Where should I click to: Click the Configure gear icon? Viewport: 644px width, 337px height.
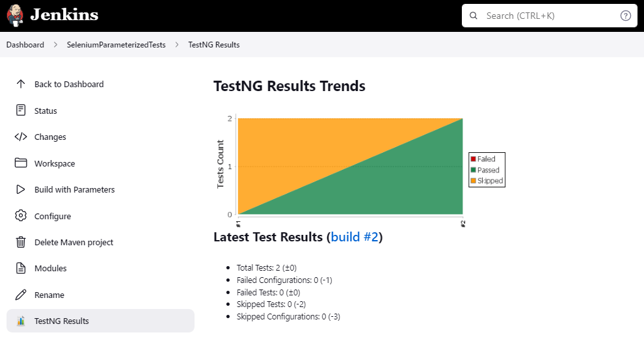(x=21, y=216)
